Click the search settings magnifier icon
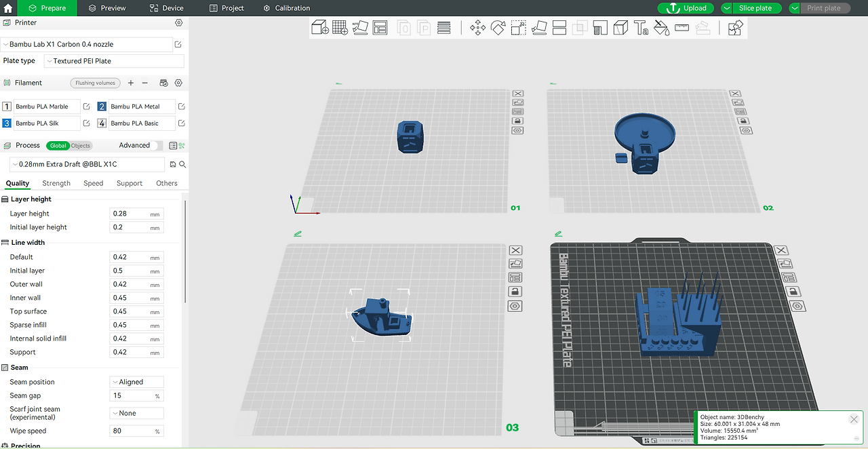Viewport: 868px width, 449px height. [182, 164]
